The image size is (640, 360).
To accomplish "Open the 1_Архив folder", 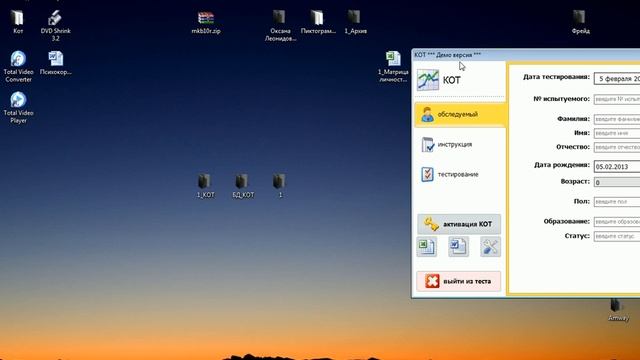I will 355,22.
